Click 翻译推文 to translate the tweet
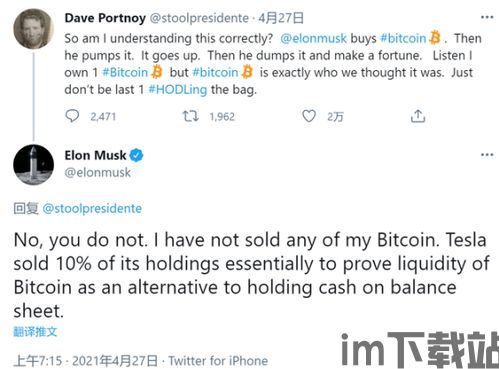Viewport: 499px width, 369px height. click(x=35, y=332)
